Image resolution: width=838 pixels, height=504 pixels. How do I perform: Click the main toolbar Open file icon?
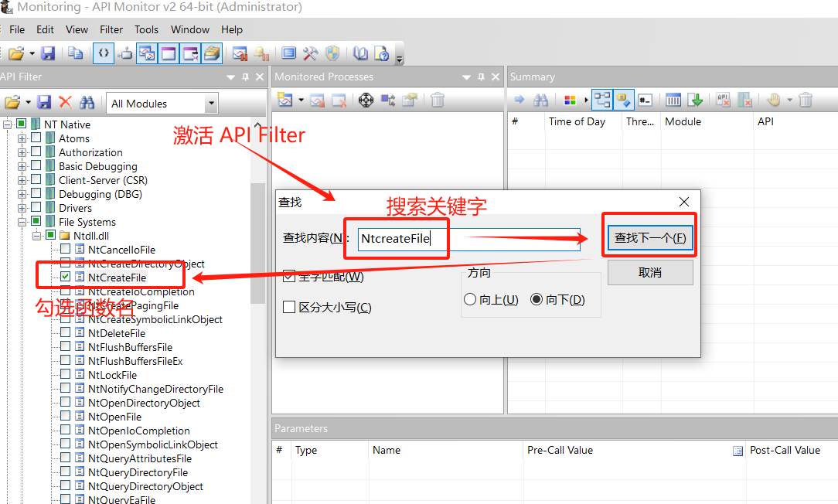pos(16,53)
